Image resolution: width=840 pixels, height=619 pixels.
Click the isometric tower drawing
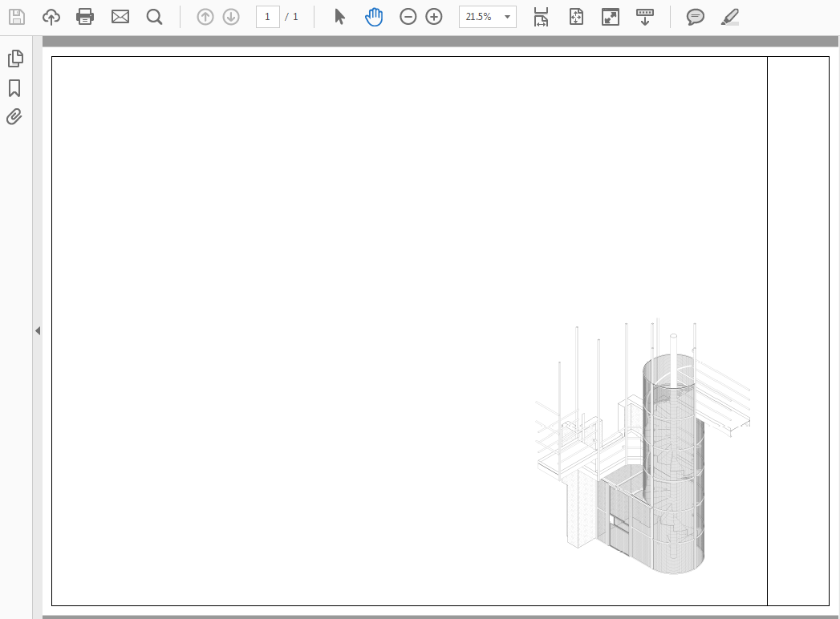coord(643,447)
